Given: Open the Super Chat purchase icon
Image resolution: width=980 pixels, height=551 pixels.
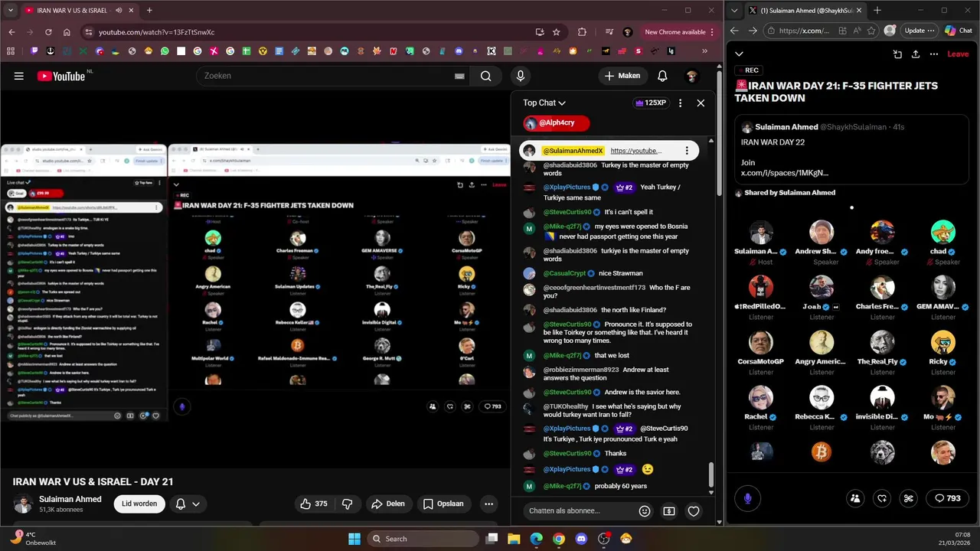Looking at the screenshot, I should (x=669, y=510).
